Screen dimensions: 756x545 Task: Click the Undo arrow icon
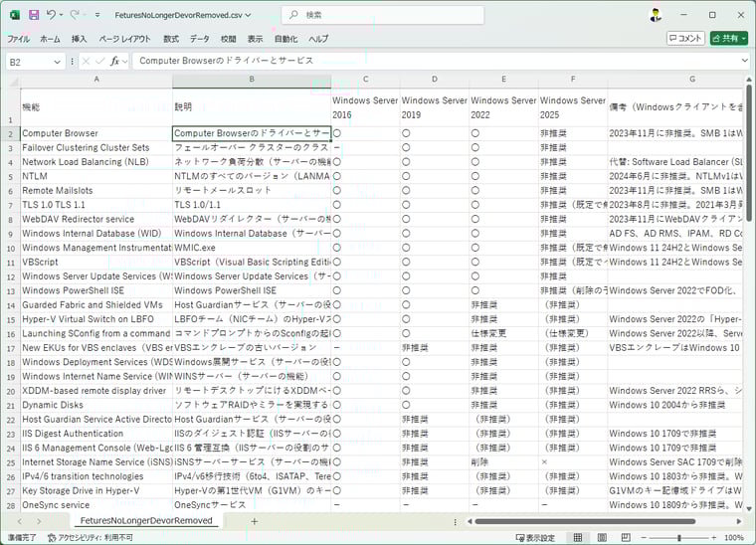click(x=52, y=15)
